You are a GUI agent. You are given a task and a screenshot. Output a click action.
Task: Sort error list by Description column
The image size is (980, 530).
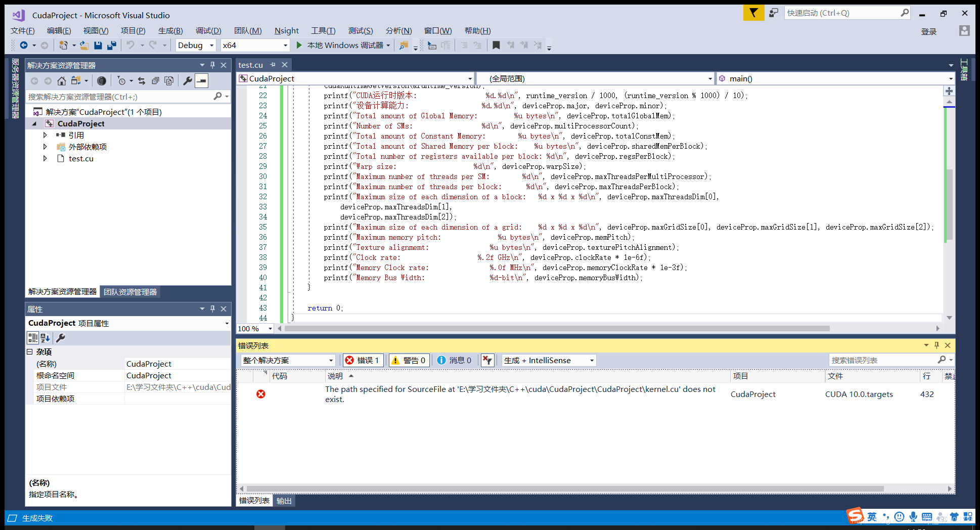point(527,376)
